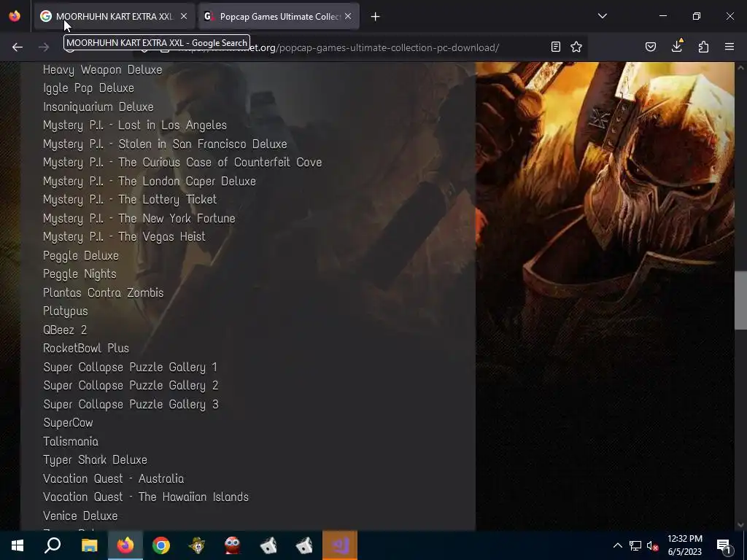
Task: Click the text Heavy Weapon Deluxe
Action: click(x=102, y=69)
